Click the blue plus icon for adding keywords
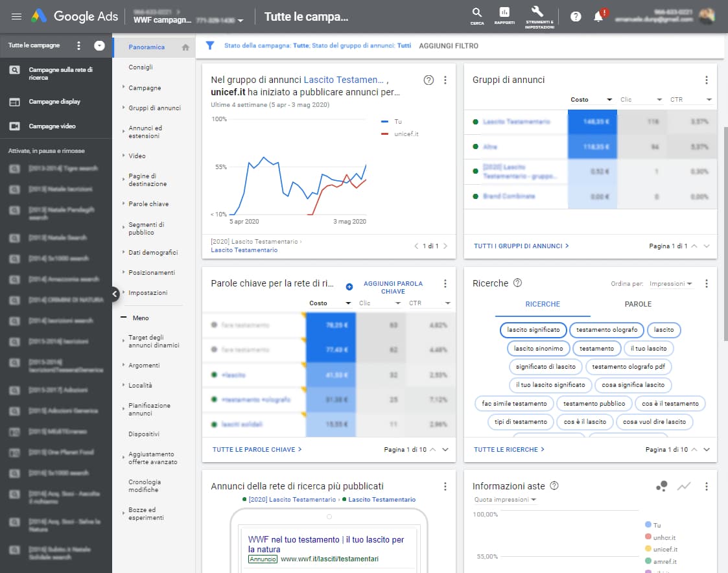The height and width of the screenshot is (573, 728). [349, 287]
